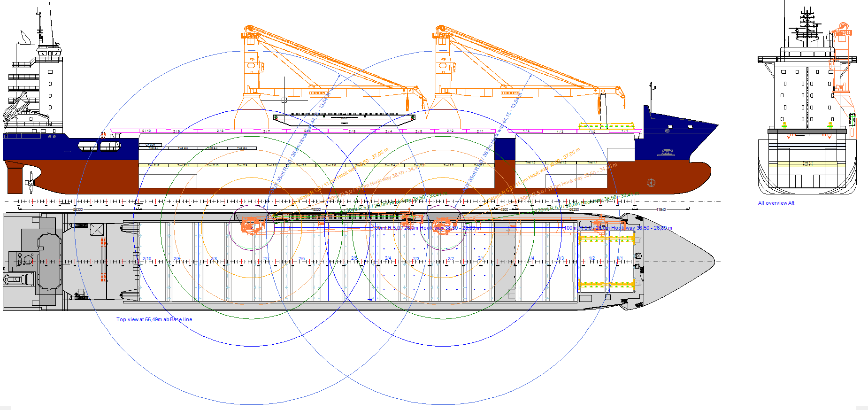Select the 26300 dimension value
The width and height of the screenshot is (868, 410).
(x=78, y=209)
